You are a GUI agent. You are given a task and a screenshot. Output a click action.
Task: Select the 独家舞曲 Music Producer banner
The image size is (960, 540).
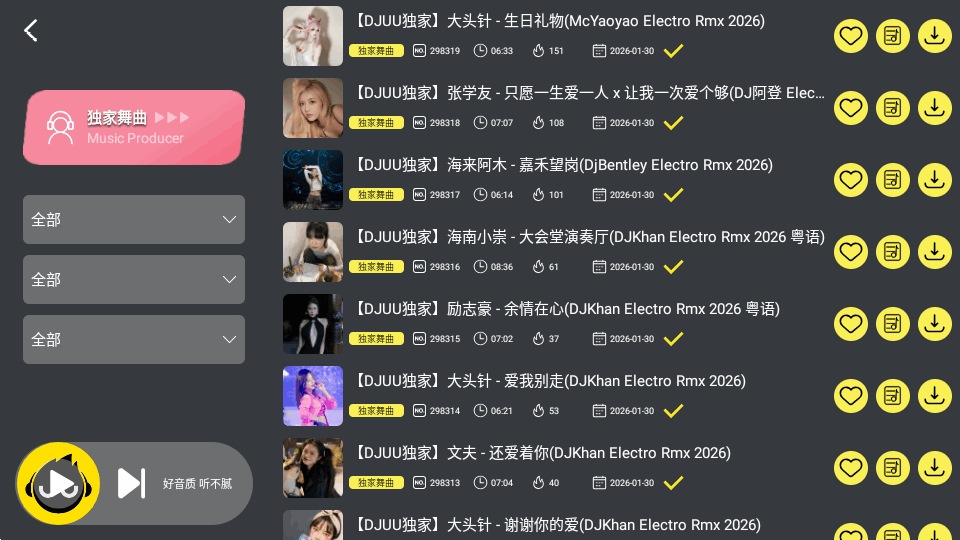pos(134,127)
